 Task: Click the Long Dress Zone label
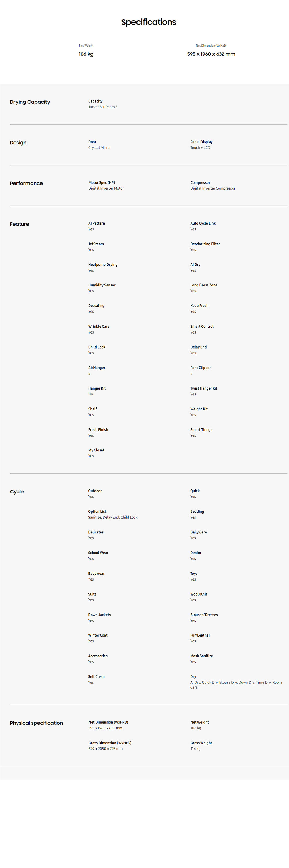204,285
